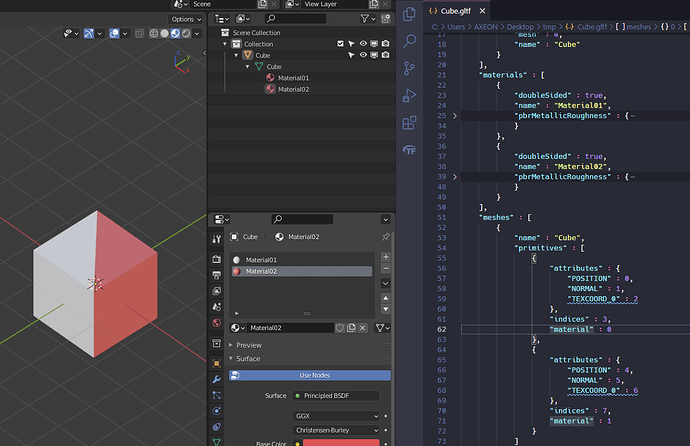Open VS Code Search sidebar icon
Screen dimensions: 690x446
coord(409,42)
